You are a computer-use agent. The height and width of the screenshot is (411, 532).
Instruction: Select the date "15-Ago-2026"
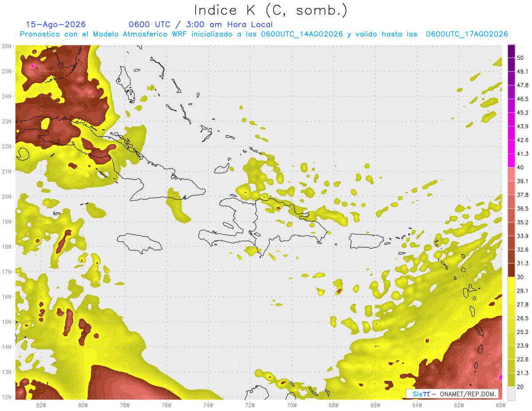pos(56,24)
